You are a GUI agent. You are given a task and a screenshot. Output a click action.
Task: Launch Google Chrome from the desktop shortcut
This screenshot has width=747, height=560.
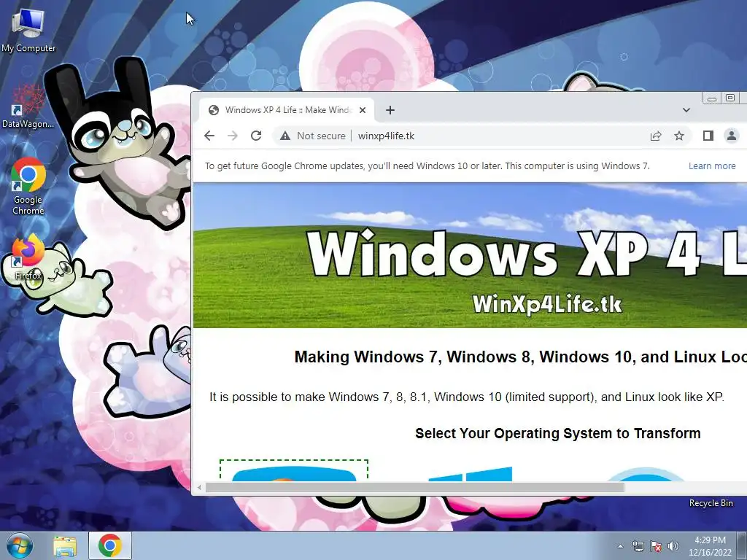28,186
